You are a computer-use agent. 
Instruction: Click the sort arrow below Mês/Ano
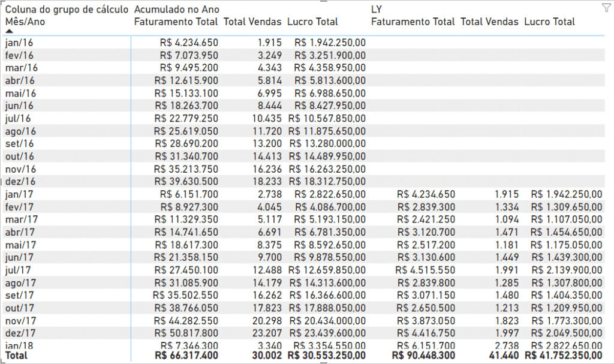click(x=9, y=31)
